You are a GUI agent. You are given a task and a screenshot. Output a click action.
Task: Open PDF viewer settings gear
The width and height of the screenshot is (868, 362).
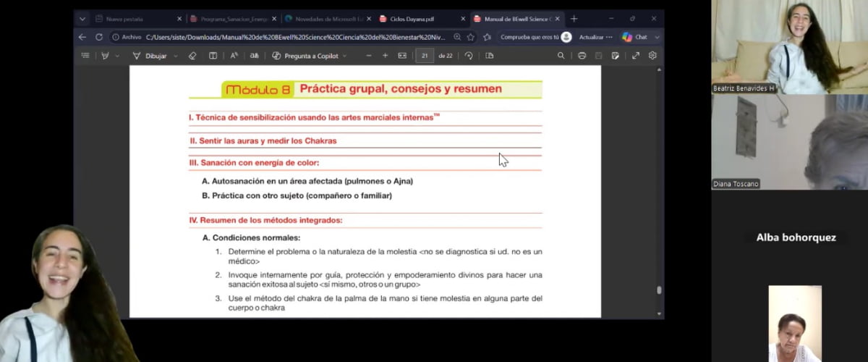click(652, 56)
